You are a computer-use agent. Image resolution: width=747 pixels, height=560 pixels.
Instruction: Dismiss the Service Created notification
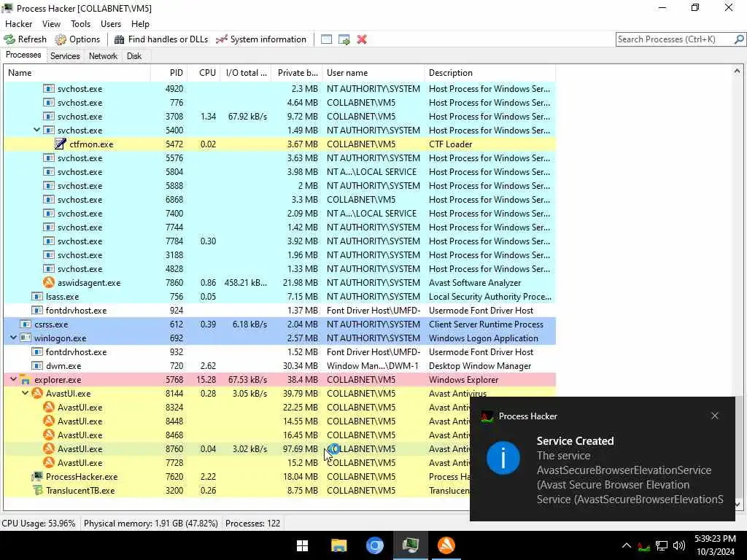click(x=715, y=416)
